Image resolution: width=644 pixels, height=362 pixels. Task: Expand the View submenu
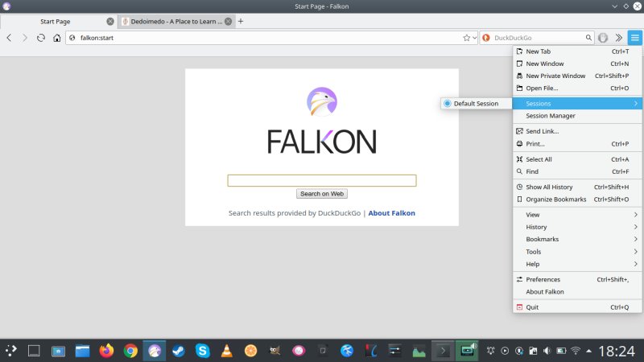tap(577, 215)
